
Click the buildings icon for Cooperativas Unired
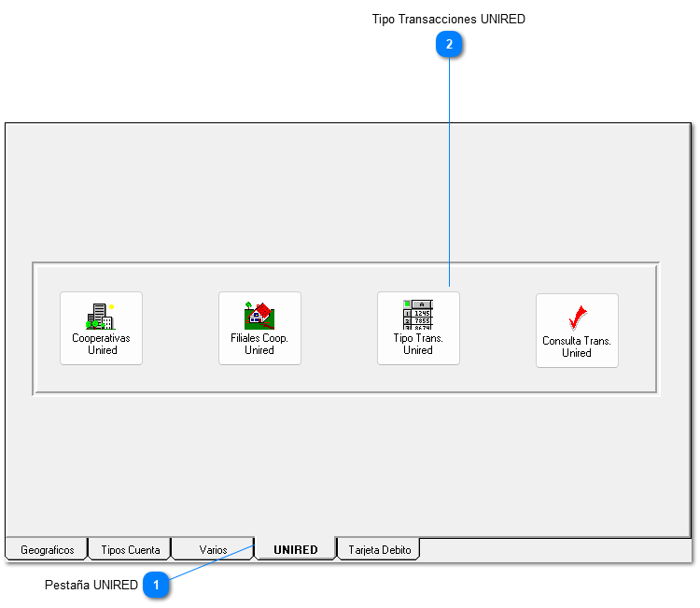coord(100,316)
